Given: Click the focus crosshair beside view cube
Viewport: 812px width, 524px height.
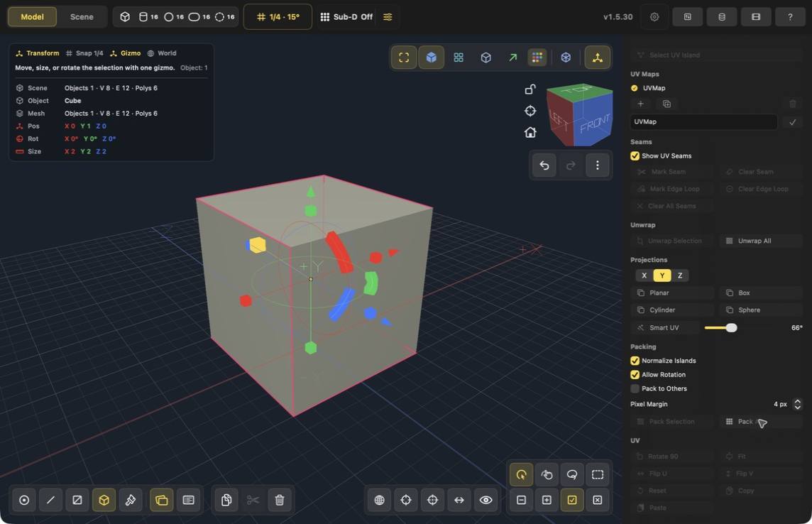Looking at the screenshot, I should tap(530, 111).
